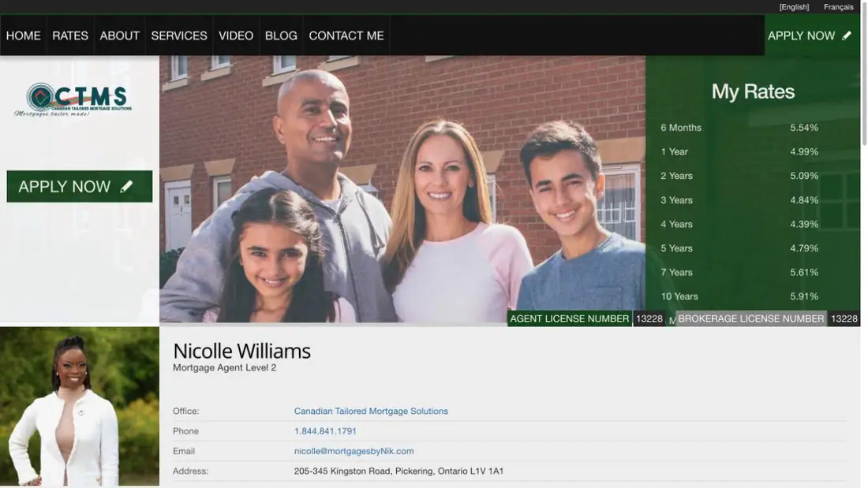The width and height of the screenshot is (868, 488).
Task: Click the CTMS company logo
Action: pos(73,99)
